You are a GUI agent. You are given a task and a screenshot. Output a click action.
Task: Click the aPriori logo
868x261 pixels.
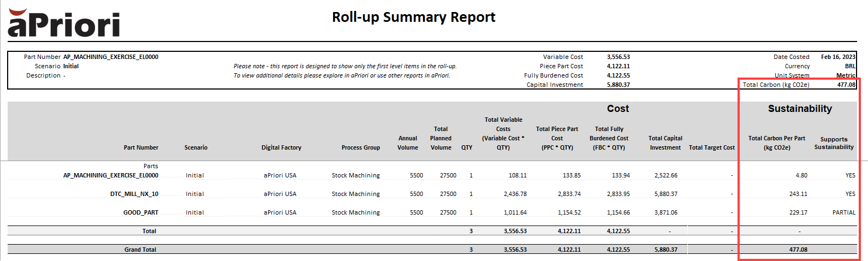click(64, 23)
